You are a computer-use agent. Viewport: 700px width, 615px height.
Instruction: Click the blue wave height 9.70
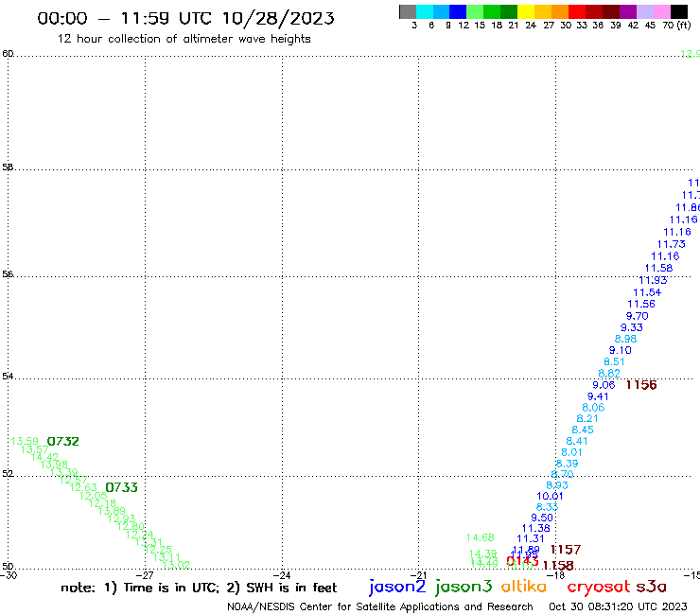click(x=637, y=316)
